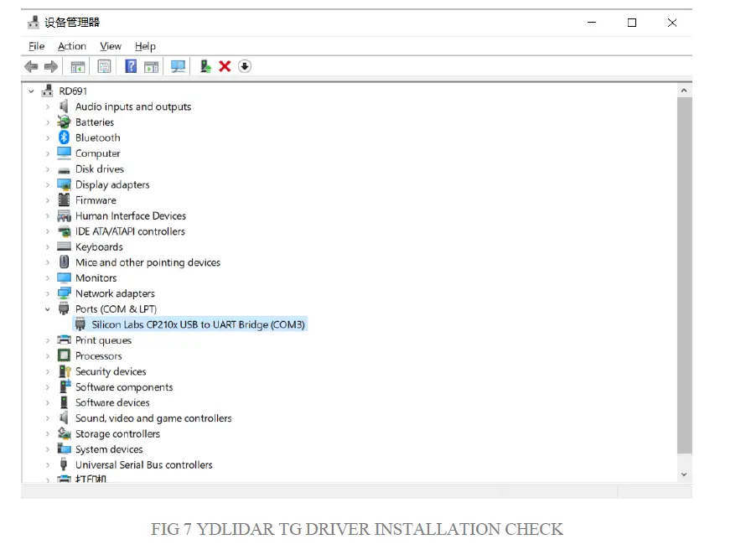Click the Print queues printer icon
Image resolution: width=746 pixels, height=560 pixels.
point(64,340)
